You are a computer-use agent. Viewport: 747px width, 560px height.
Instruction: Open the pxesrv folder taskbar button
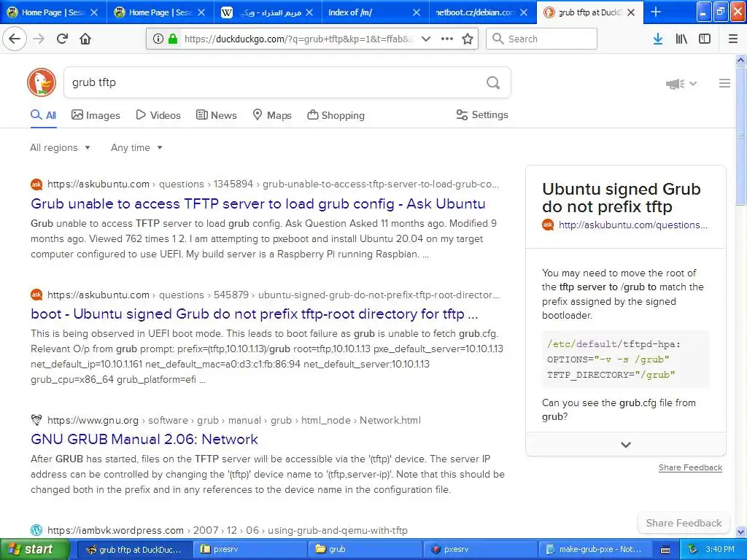pos(249,549)
